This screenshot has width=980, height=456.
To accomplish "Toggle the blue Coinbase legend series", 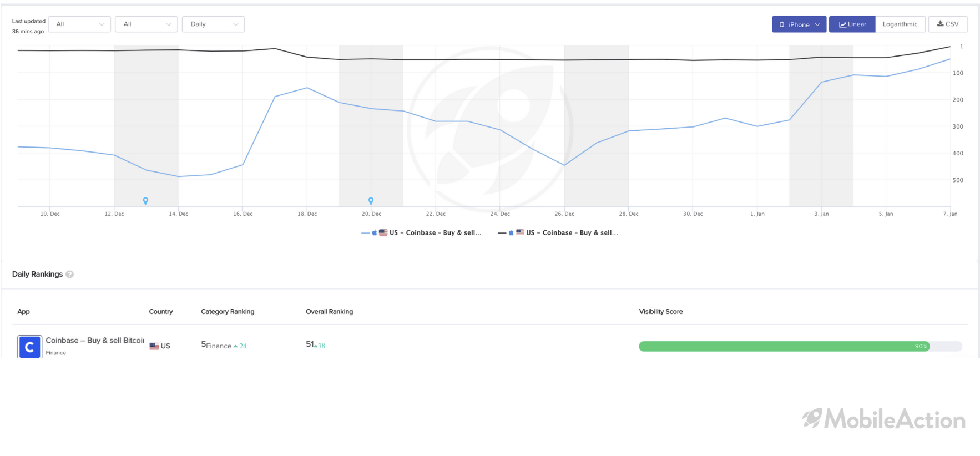I will coord(421,232).
